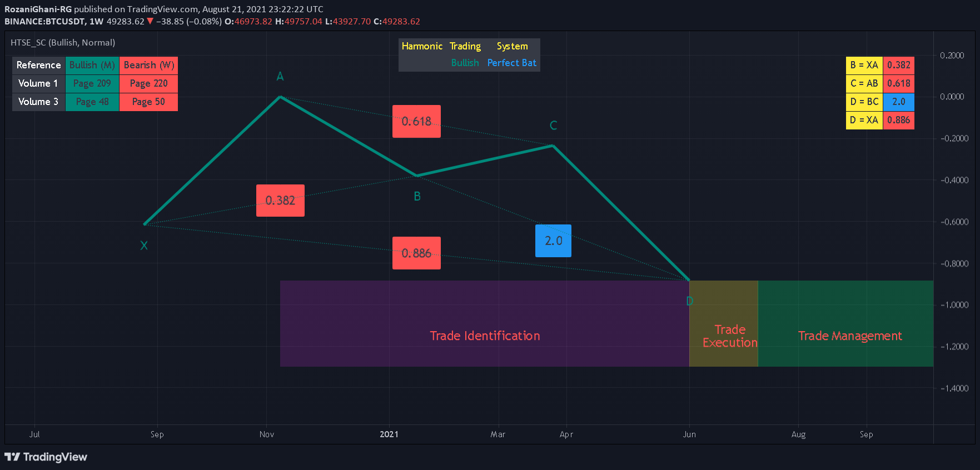Click point label D on the pattern
Viewport: 980px width, 470px height.
(689, 301)
